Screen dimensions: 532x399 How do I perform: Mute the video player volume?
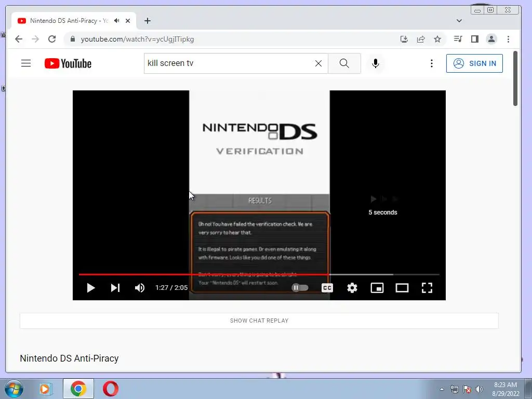pyautogui.click(x=140, y=288)
